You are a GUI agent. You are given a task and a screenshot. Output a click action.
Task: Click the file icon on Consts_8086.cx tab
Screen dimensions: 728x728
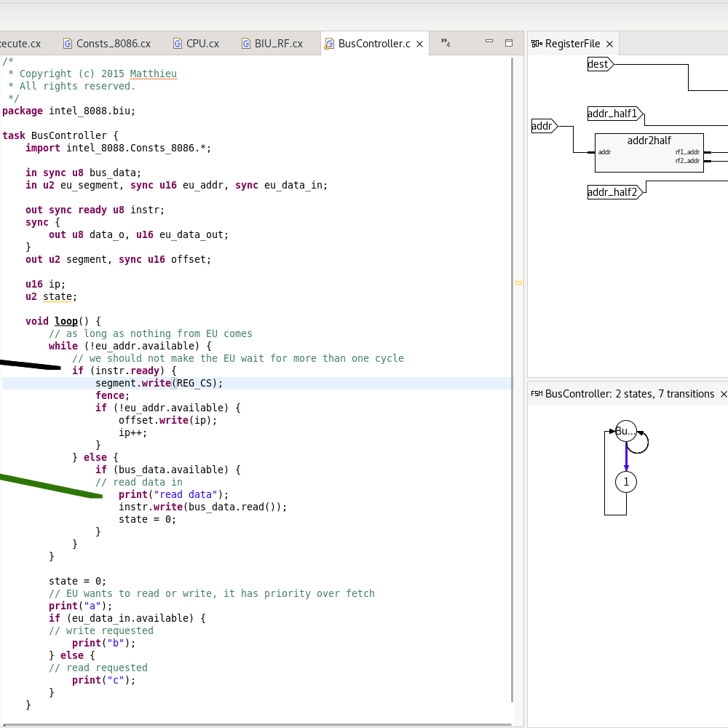coord(68,44)
